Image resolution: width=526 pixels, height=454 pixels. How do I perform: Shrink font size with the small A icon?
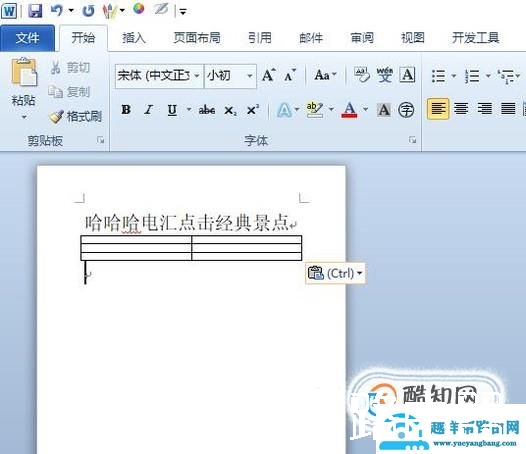[x=290, y=75]
